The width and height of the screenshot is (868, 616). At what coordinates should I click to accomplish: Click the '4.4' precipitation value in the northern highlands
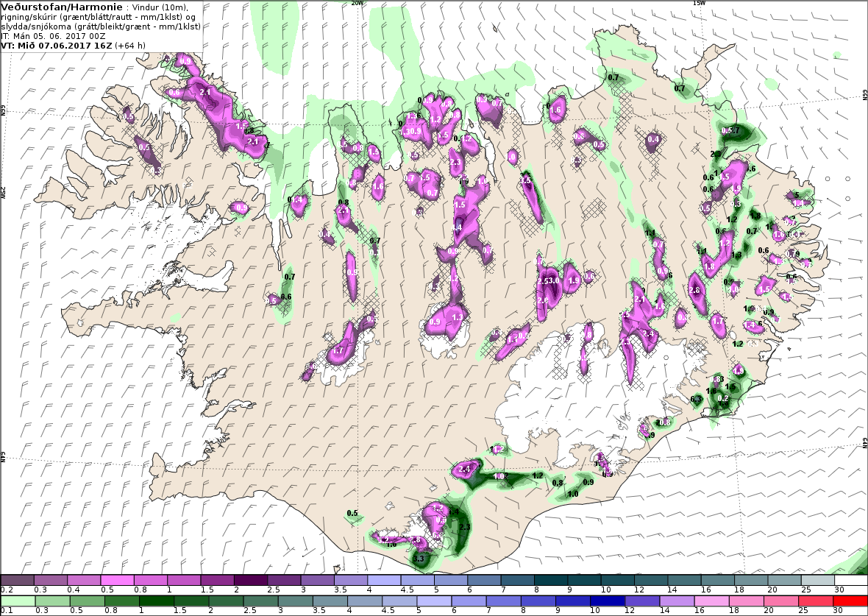(458, 227)
